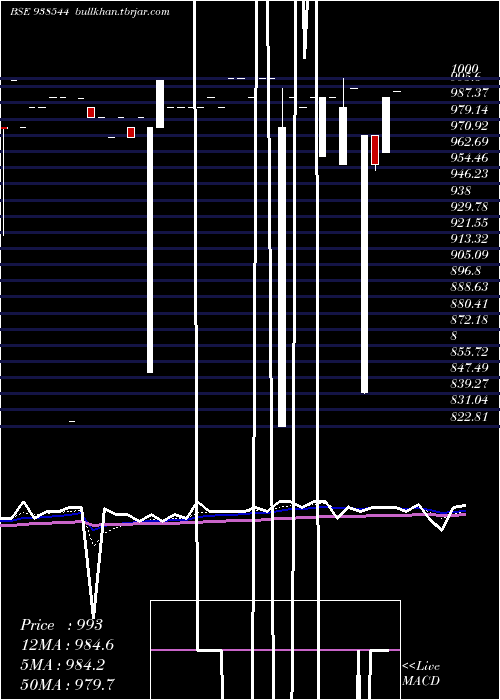The height and width of the screenshot is (700, 500).
Task: Click the 929.78 price axis label
Action: point(469,206)
